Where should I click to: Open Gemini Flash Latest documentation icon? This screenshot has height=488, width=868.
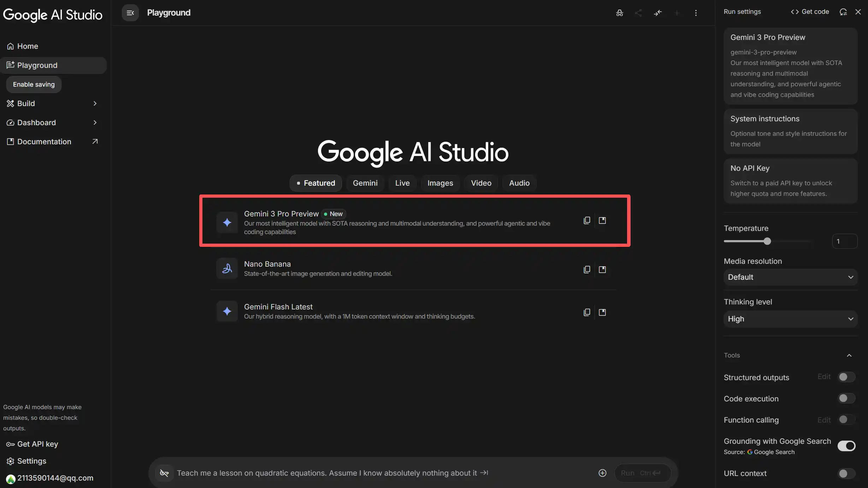(602, 312)
